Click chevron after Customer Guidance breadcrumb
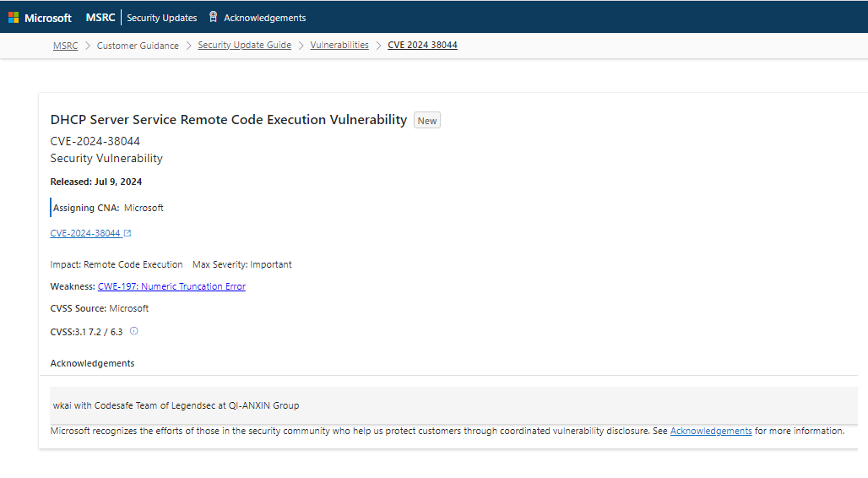 pyautogui.click(x=188, y=46)
